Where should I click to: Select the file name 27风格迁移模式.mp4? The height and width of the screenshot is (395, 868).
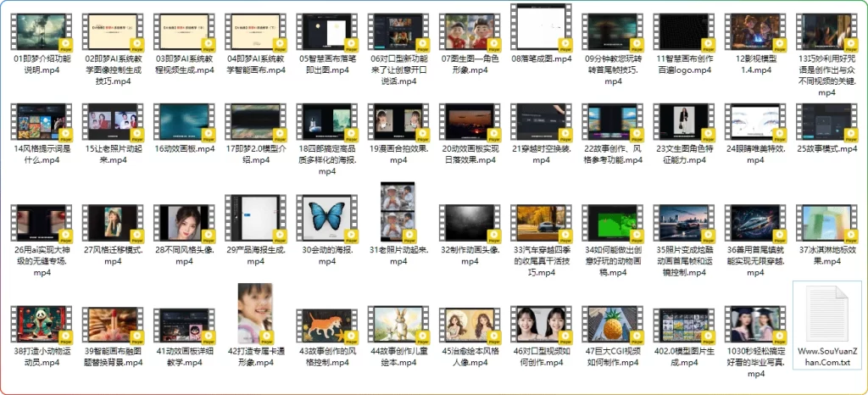pos(113,255)
